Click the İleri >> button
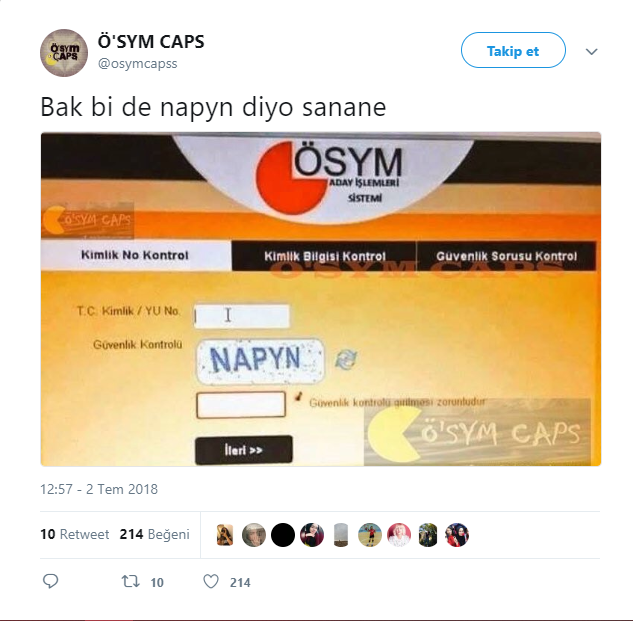Screen dimensions: 633x621 coord(243,450)
